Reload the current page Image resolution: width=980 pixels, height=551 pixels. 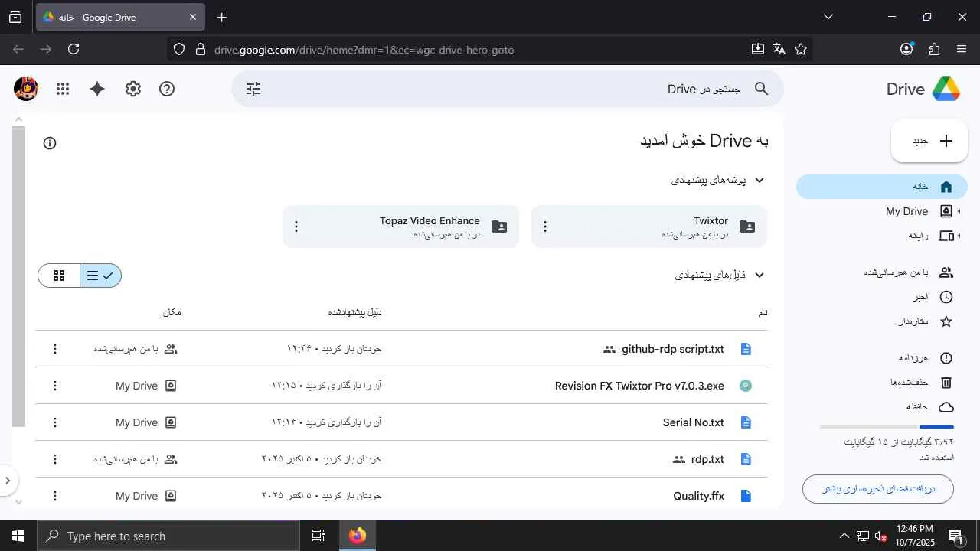click(x=73, y=49)
